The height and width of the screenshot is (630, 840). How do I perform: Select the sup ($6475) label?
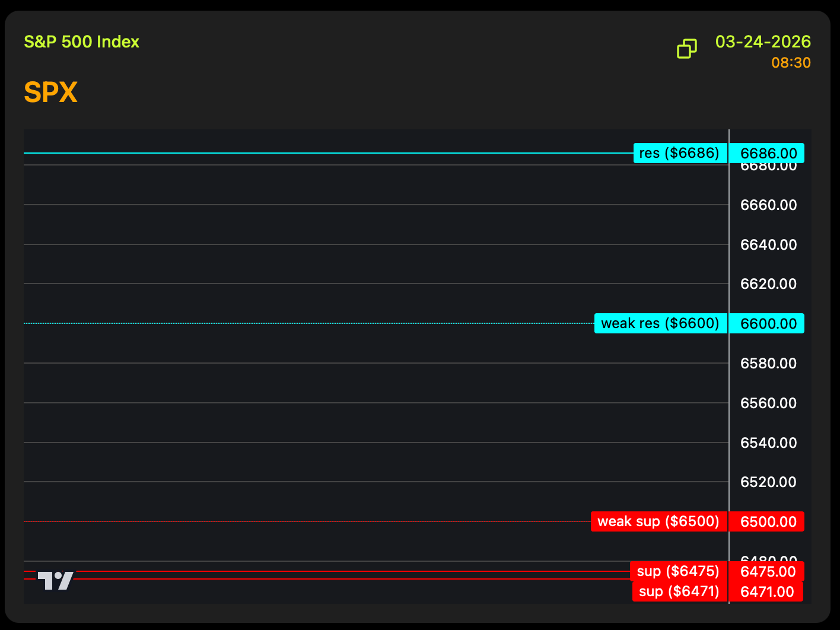coord(678,571)
